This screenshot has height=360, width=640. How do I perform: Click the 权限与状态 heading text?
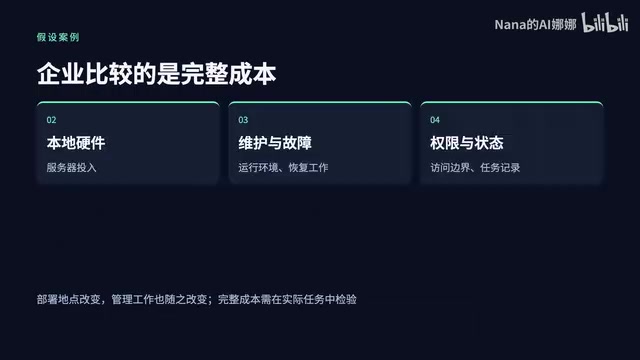(x=467, y=143)
